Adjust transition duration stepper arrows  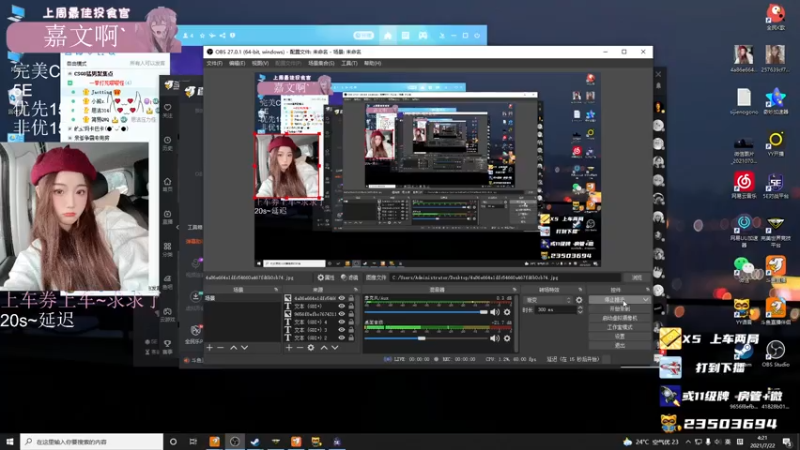580,310
